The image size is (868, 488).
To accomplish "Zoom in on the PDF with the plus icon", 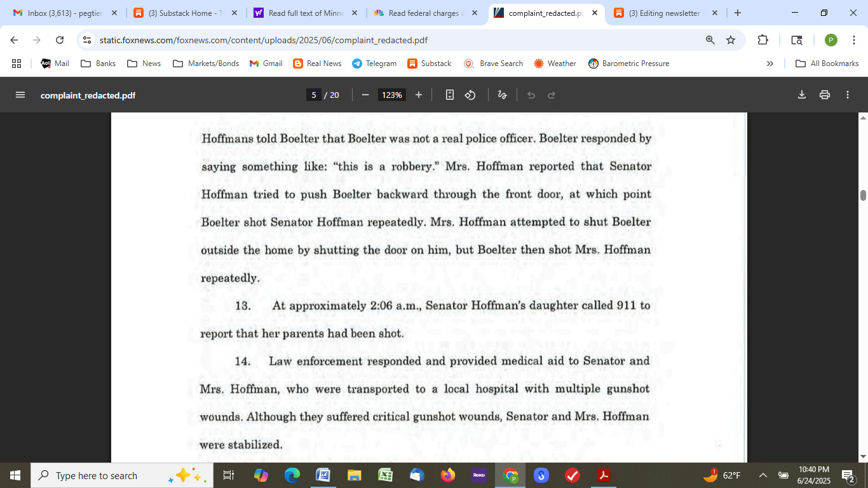I will click(419, 95).
